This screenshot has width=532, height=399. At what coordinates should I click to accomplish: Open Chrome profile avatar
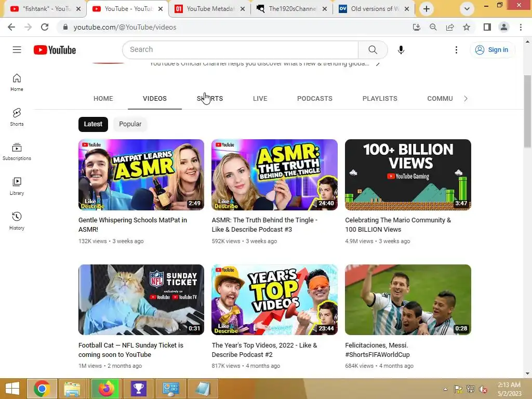(504, 27)
